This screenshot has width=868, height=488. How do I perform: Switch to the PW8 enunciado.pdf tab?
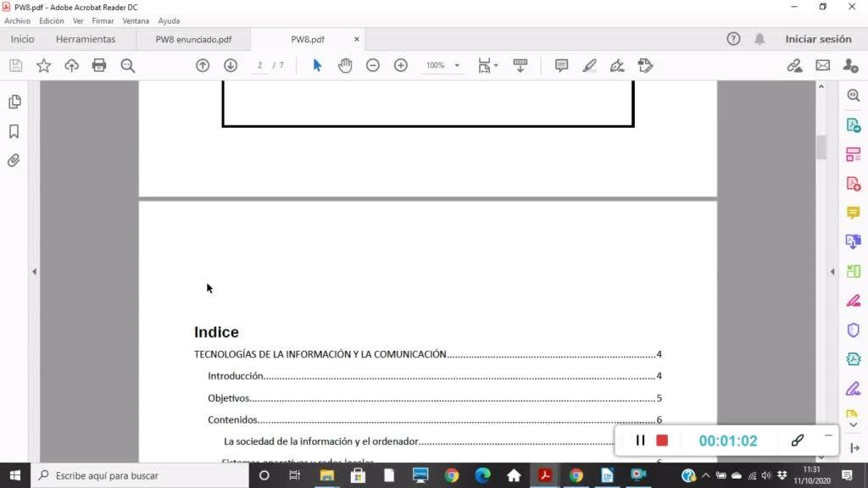click(x=193, y=39)
